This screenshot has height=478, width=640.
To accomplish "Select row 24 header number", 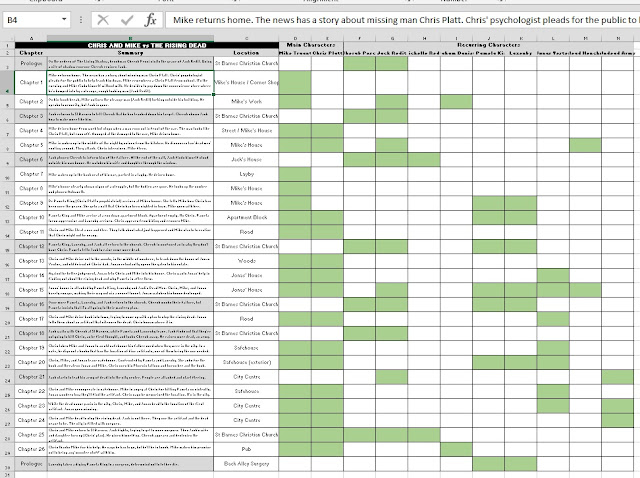I will coord(7,377).
